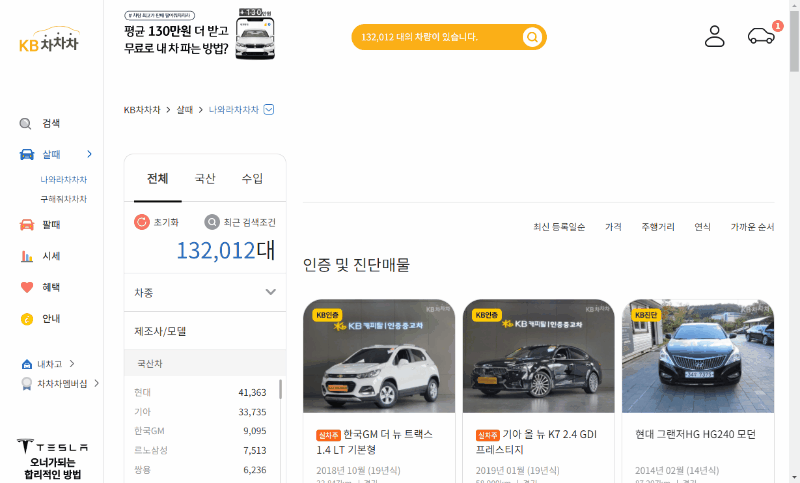Screen dimensions: 800x483
Task: Click the 검색 magnifier sidebar icon
Action: tap(25, 123)
